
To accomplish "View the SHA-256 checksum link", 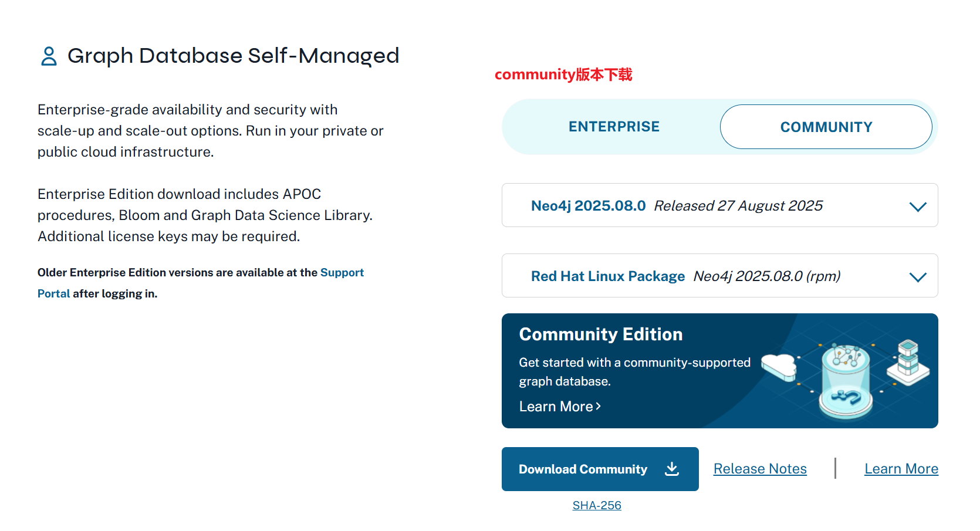I will (597, 505).
